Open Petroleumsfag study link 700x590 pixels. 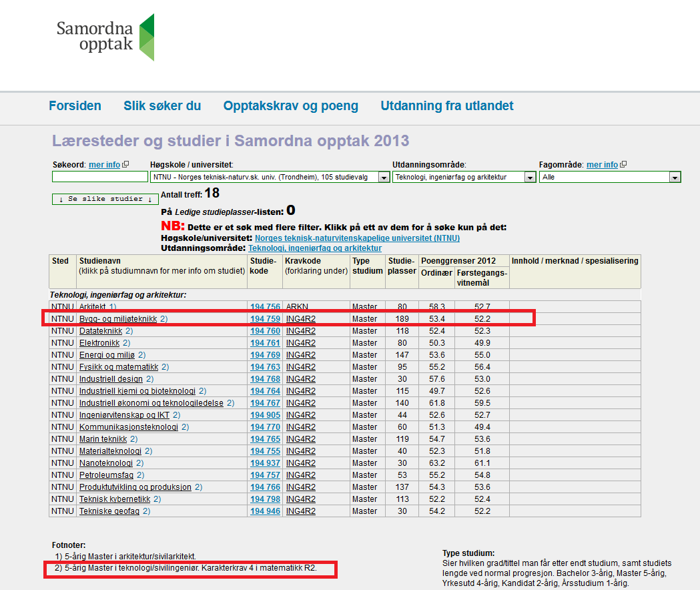click(x=106, y=476)
